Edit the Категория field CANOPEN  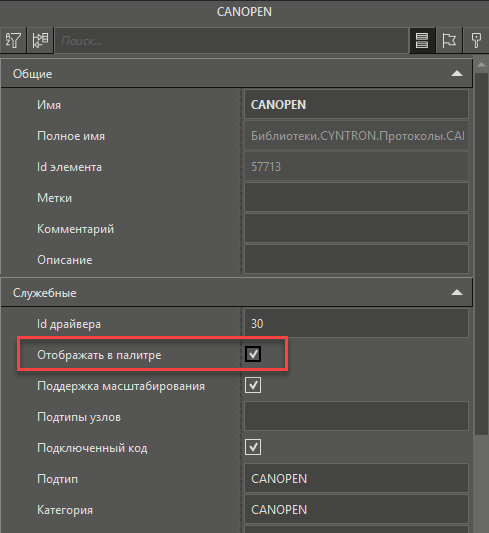coord(356,509)
